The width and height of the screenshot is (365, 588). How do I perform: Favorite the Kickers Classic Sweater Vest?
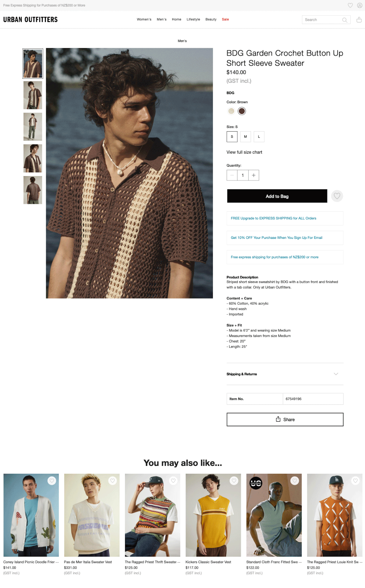[x=234, y=480]
